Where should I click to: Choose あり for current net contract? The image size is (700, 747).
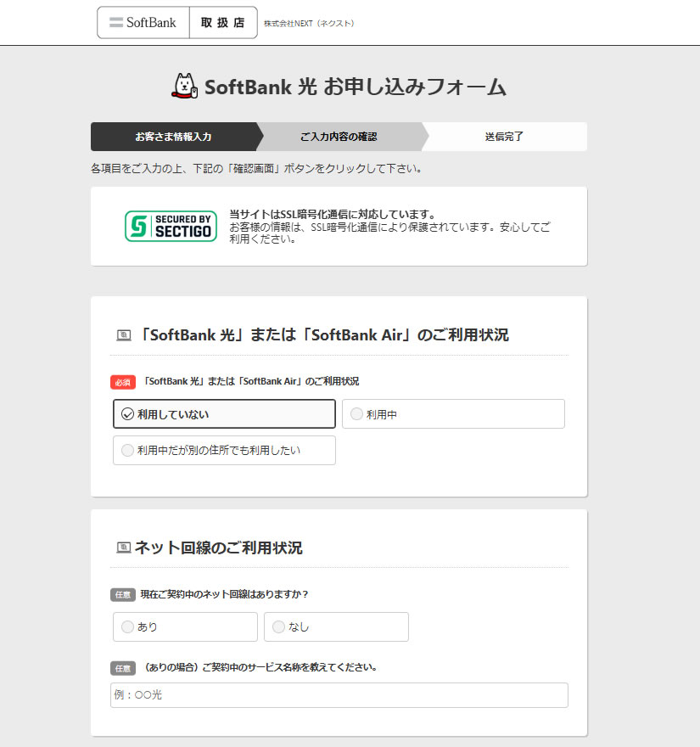pyautogui.click(x=185, y=627)
